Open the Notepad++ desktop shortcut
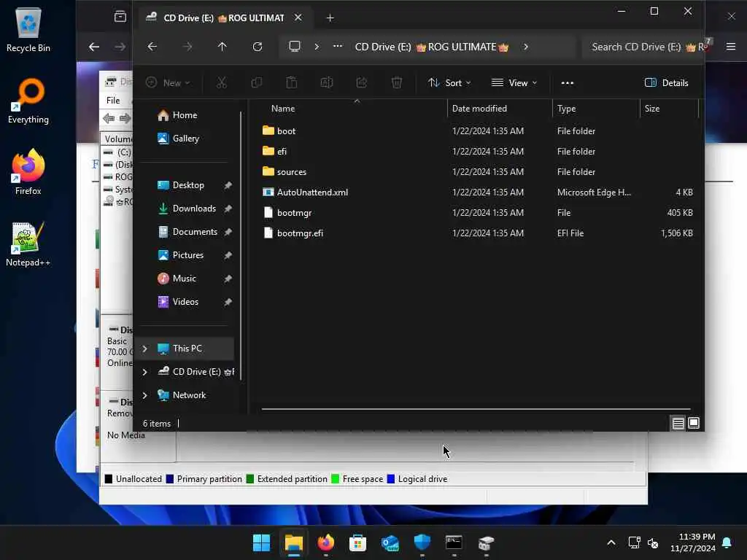Screen dimensions: 747x560 [x=28, y=244]
